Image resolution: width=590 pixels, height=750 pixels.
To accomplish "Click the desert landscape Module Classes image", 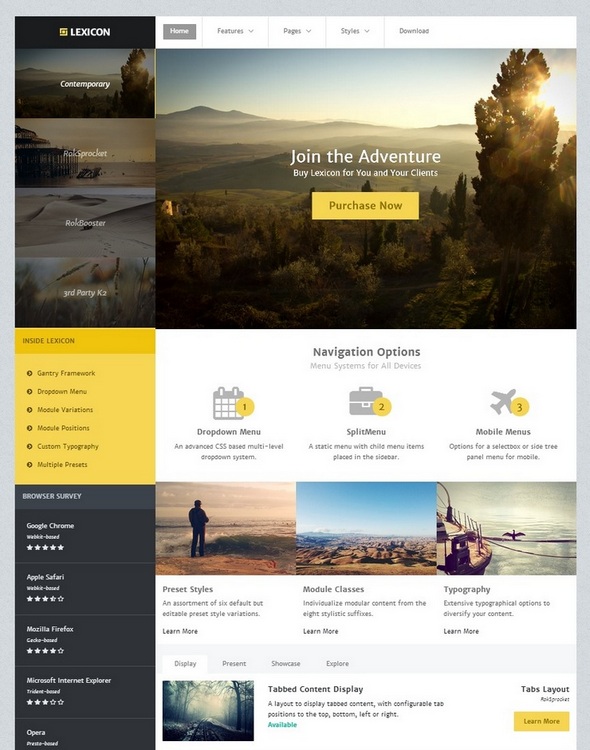I will 366,528.
